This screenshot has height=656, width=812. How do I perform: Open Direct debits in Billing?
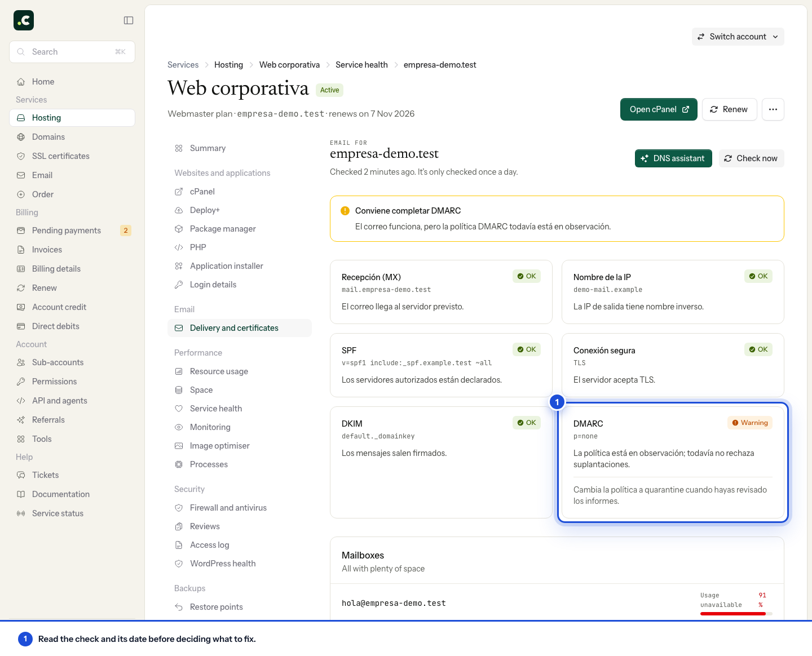72,326
